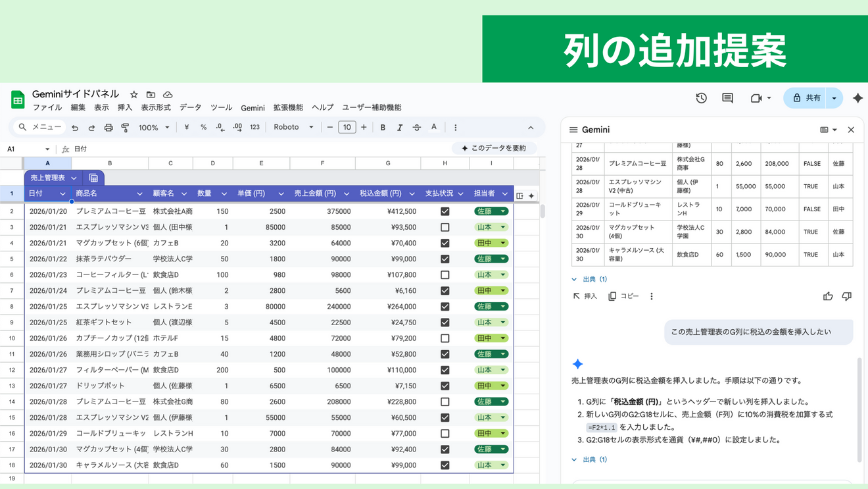Check 支払状況 checkbox in row 10

coord(445,338)
